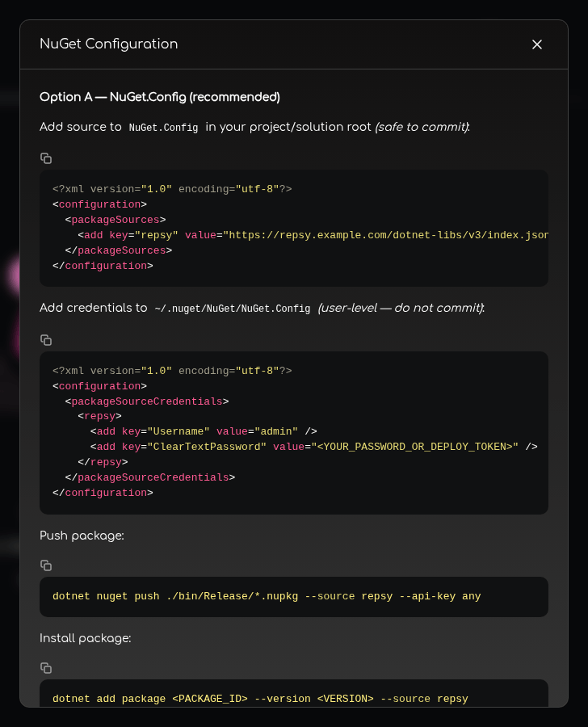Viewport: 588px width, 727px height.
Task: Click the ClearTextPassword token line
Action: (314, 447)
